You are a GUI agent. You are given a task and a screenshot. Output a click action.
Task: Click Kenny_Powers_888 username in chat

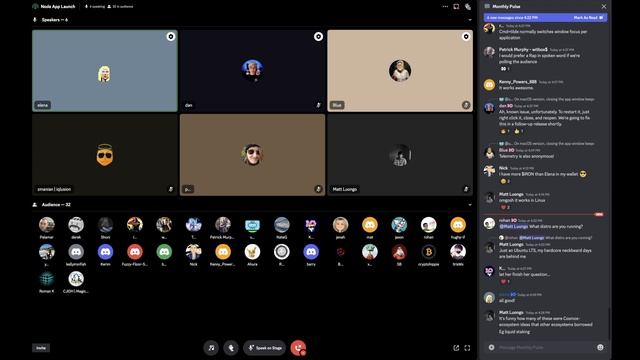517,82
